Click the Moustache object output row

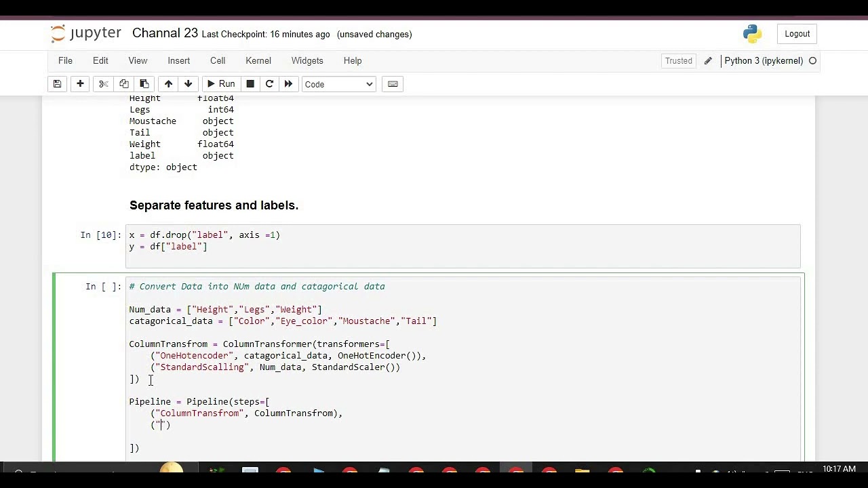point(182,121)
